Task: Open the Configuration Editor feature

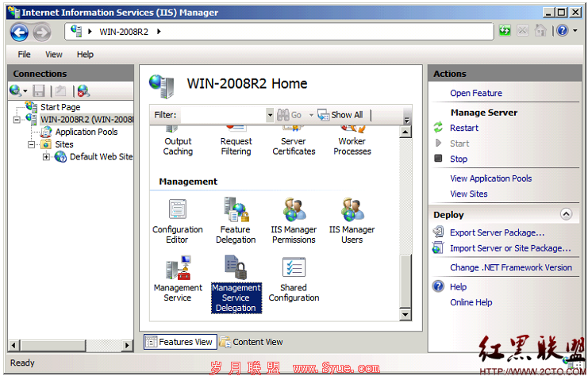Action: pos(178,221)
